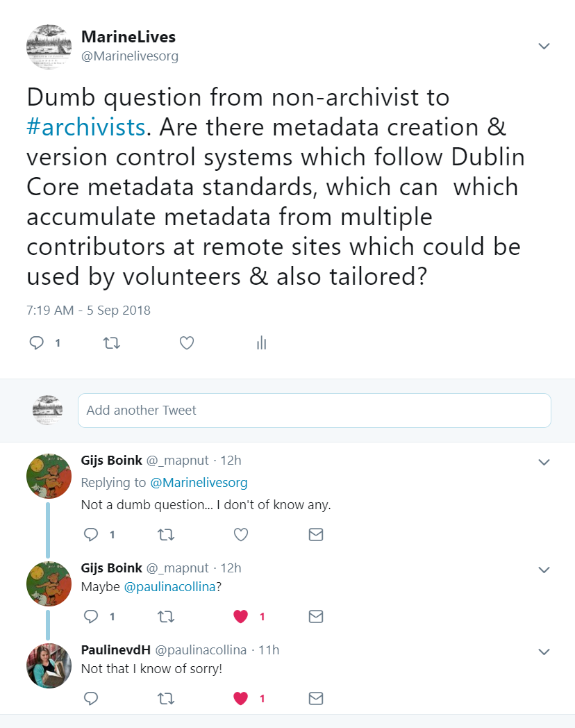Direct message from "Not a dumb question" reply
This screenshot has height=728, width=575.
click(315, 534)
